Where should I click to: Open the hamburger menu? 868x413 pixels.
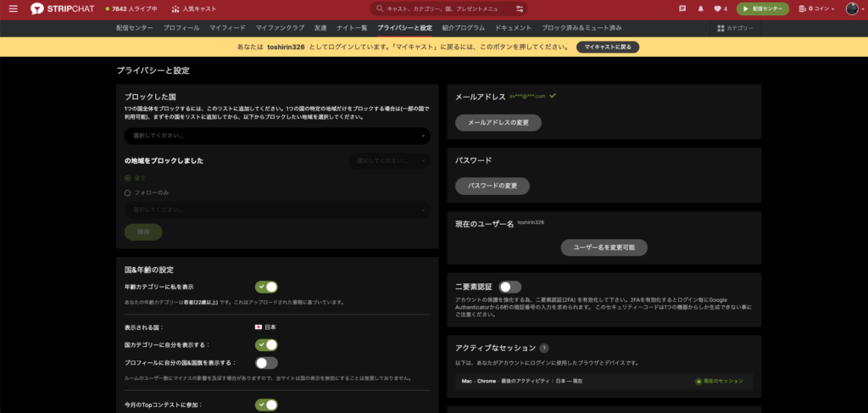click(x=13, y=8)
